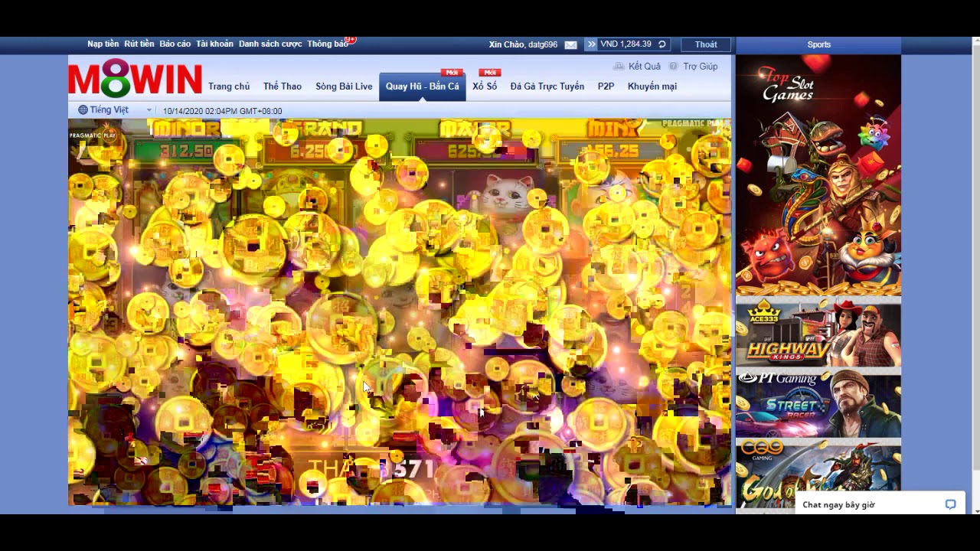Refresh the VND balance
Image resolution: width=980 pixels, height=551 pixels.
[662, 44]
